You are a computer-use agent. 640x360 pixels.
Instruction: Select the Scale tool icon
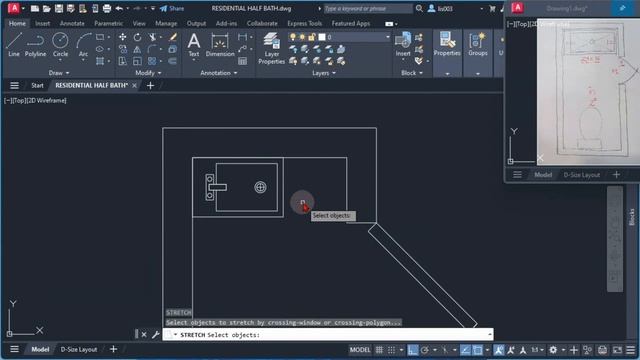pyautogui.click(x=137, y=61)
